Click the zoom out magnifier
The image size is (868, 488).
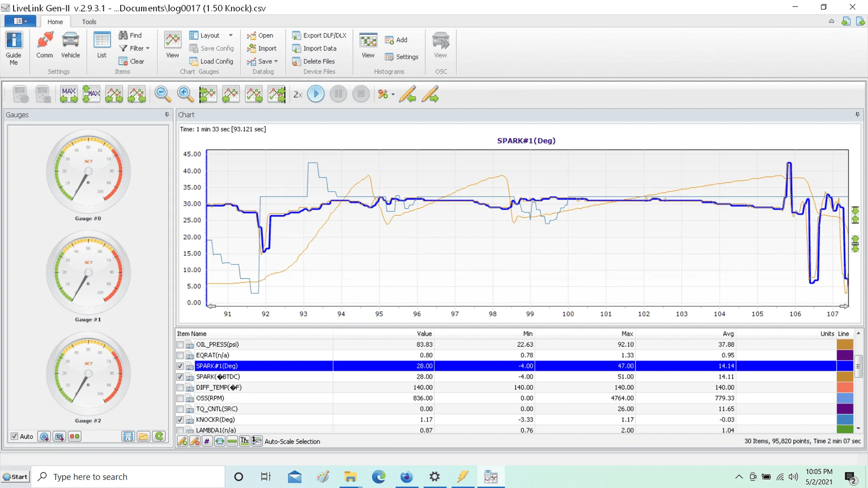tap(162, 94)
